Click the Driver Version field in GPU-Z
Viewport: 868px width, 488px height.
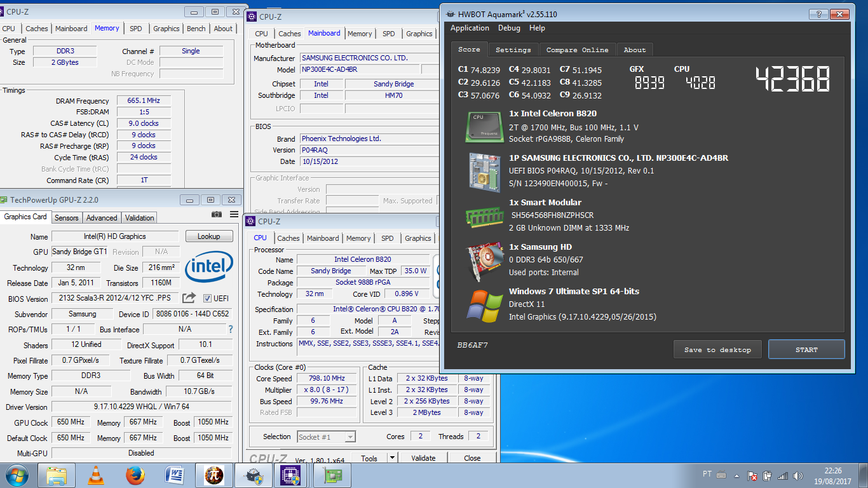pyautogui.click(x=141, y=407)
